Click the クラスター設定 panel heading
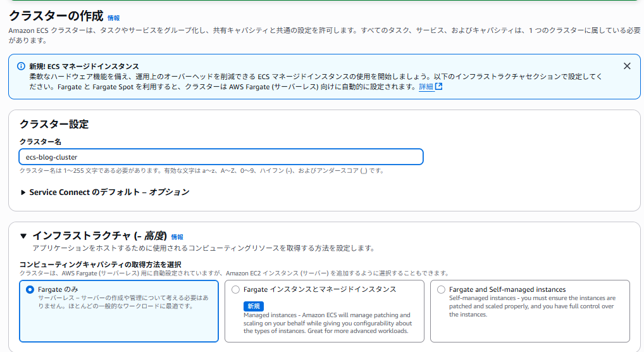 pos(54,124)
